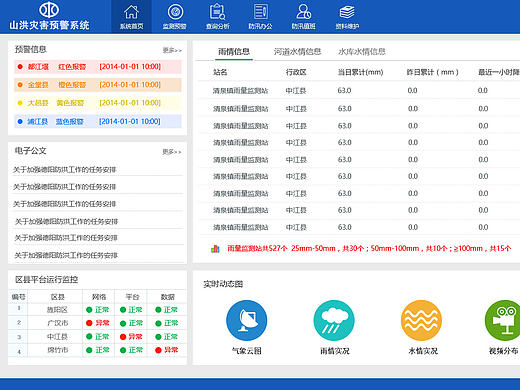The height and width of the screenshot is (390, 520).
Task: Click bar chart icon beside rainfall summary
Action: [x=215, y=249]
